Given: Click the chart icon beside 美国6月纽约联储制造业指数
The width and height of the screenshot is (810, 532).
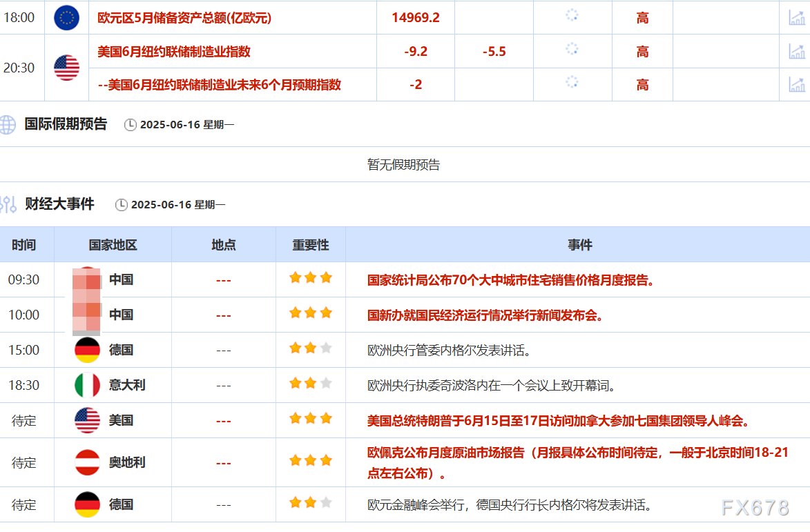Looking at the screenshot, I should point(798,50).
